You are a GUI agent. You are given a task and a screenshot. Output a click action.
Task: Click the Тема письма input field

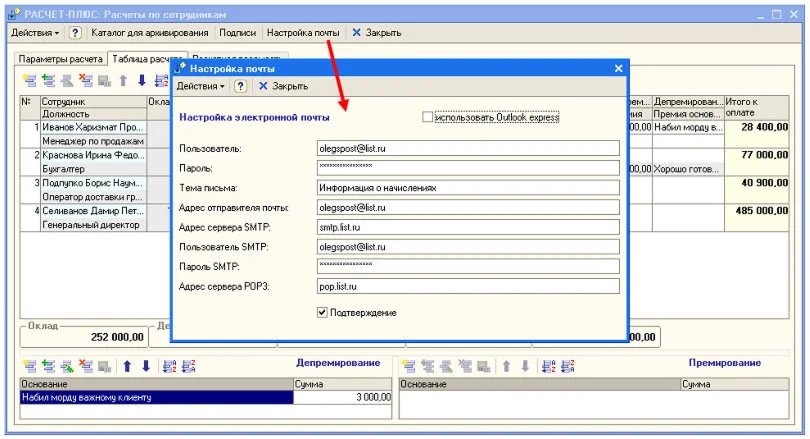point(467,187)
